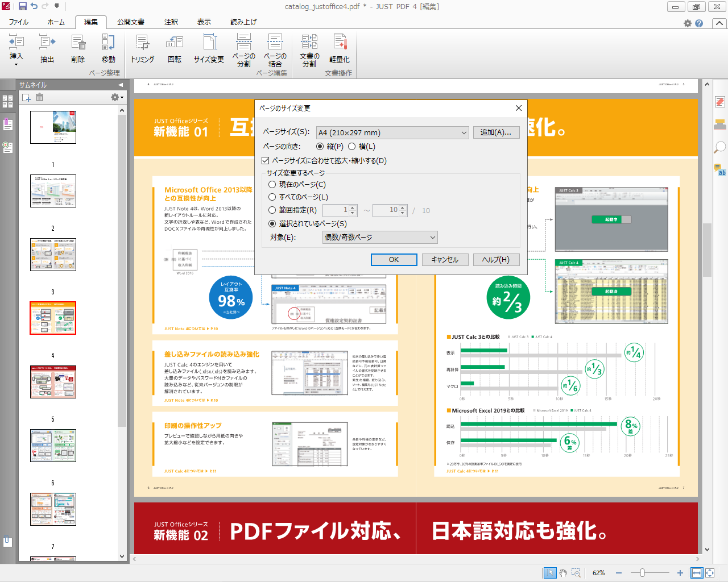Viewport: 728px width, 582px height.
Task: Click the 回転 (Rotate) pages tool
Action: [x=175, y=49]
